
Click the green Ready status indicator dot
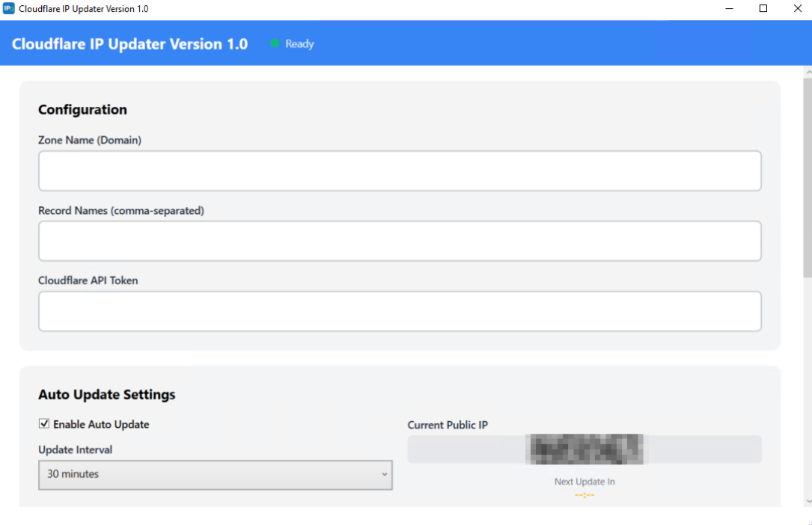[x=275, y=43]
